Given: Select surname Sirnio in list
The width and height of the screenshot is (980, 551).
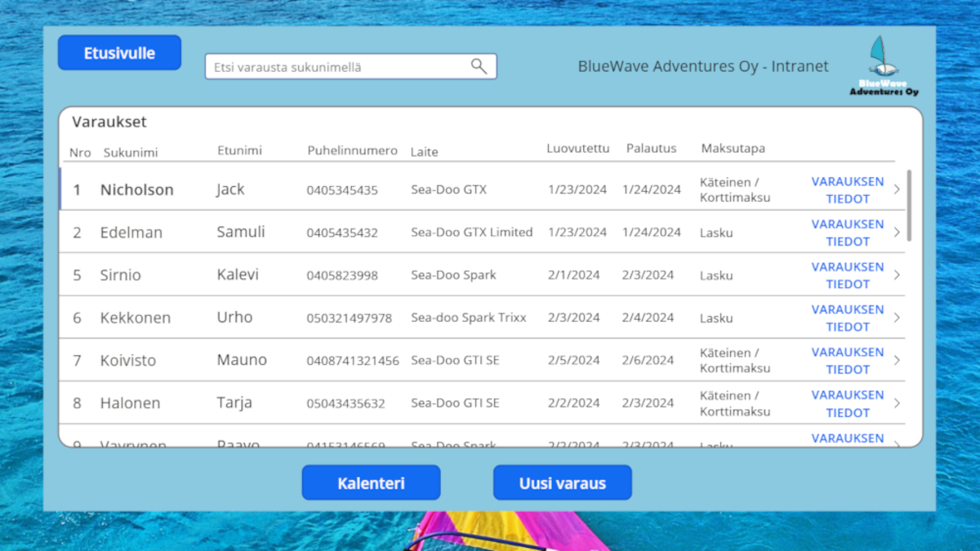Looking at the screenshot, I should click(120, 275).
